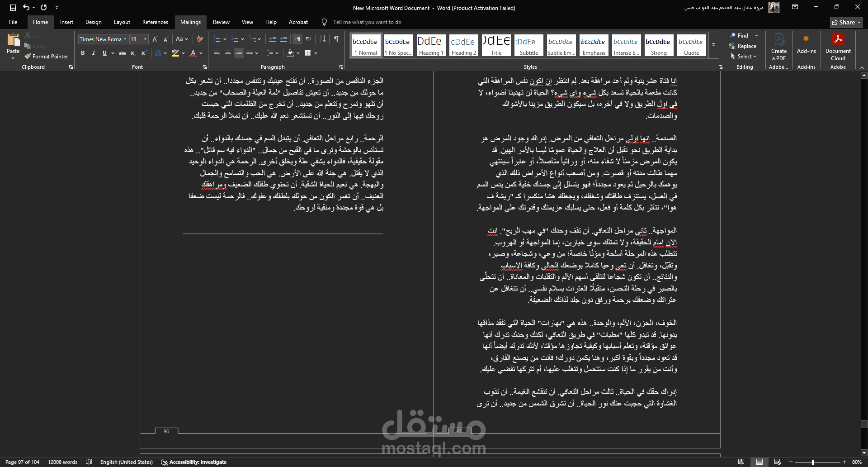
Task: Clear all formatting icon
Action: click(x=200, y=39)
